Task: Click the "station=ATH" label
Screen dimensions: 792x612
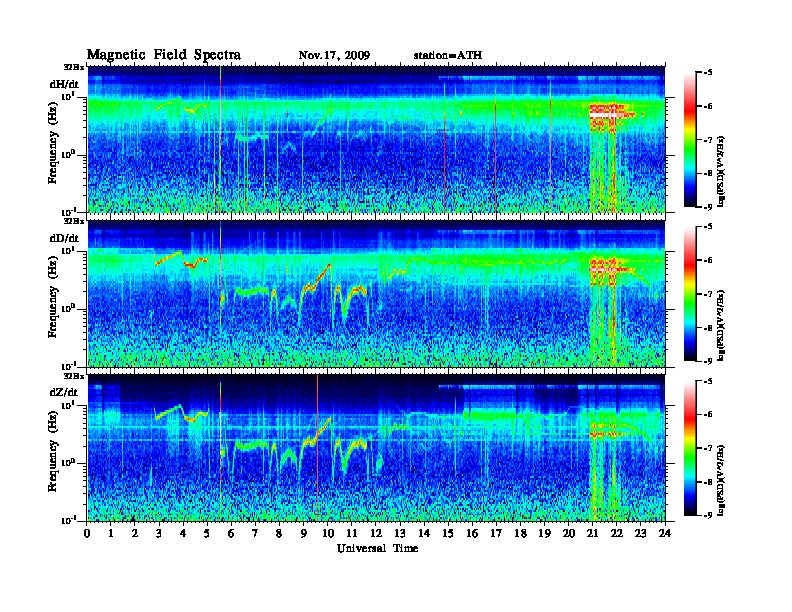Action: tap(448, 56)
